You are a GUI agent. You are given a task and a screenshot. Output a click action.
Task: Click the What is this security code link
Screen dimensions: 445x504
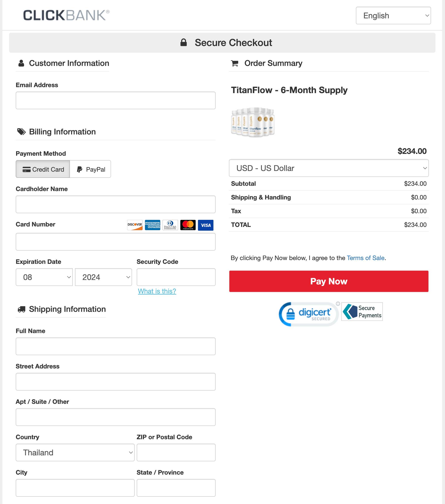(157, 291)
